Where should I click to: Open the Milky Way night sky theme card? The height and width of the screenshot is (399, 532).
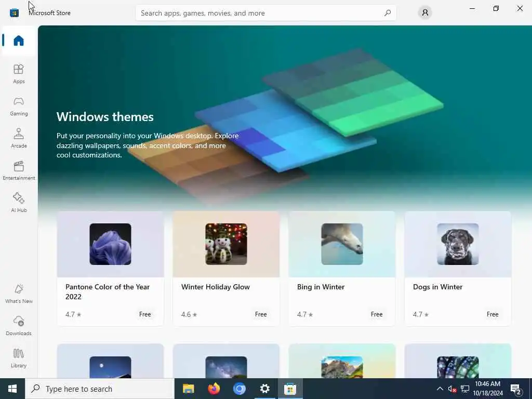(x=226, y=361)
